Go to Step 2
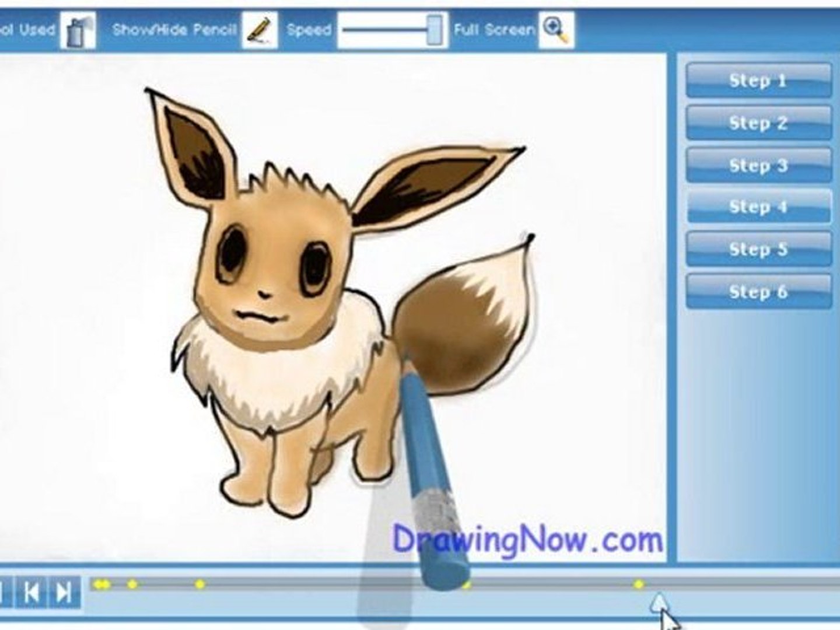Viewport: 840px width, 630px height. (x=758, y=123)
